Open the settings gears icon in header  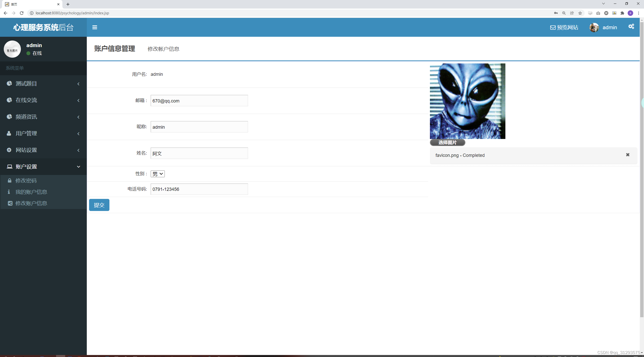pos(631,26)
